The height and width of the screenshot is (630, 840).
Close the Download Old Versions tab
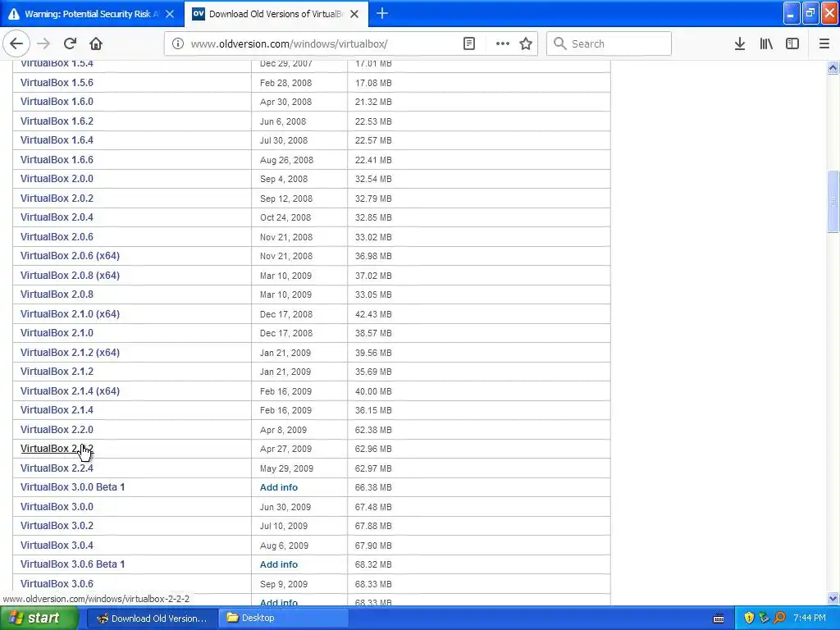354,14
